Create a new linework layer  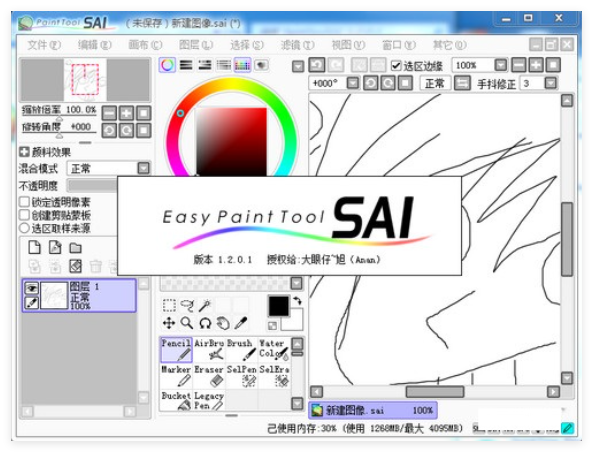55,248
